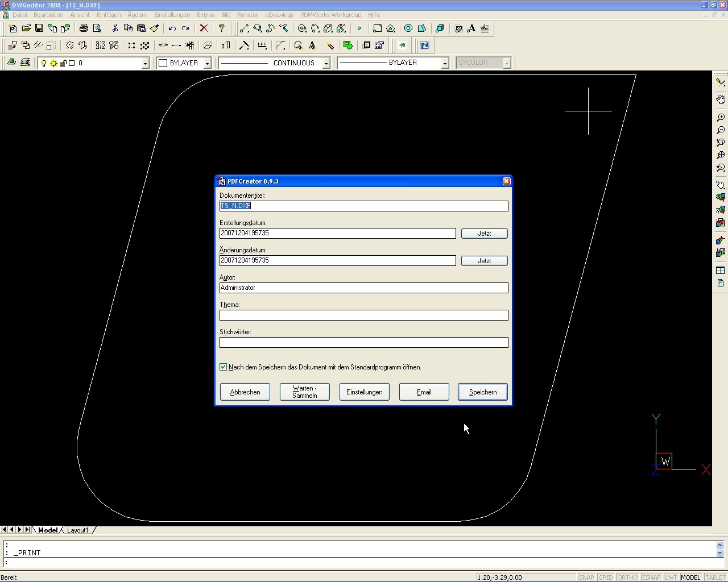Click the New drawing icon
728x582 pixels.
pos(13,28)
